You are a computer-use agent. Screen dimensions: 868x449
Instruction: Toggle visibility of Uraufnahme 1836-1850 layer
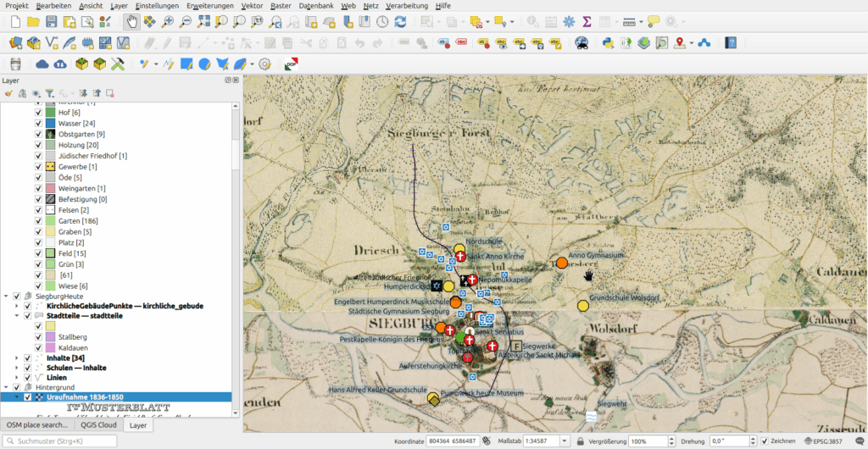(x=27, y=396)
